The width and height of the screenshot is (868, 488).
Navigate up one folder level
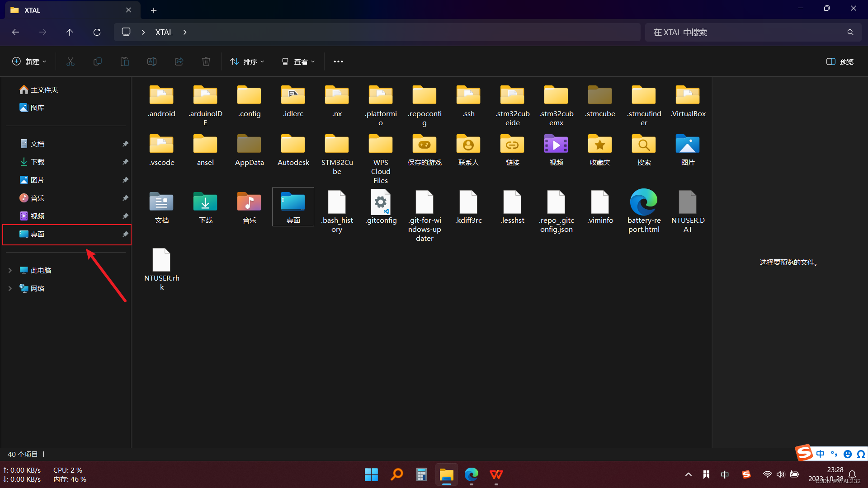click(x=70, y=33)
